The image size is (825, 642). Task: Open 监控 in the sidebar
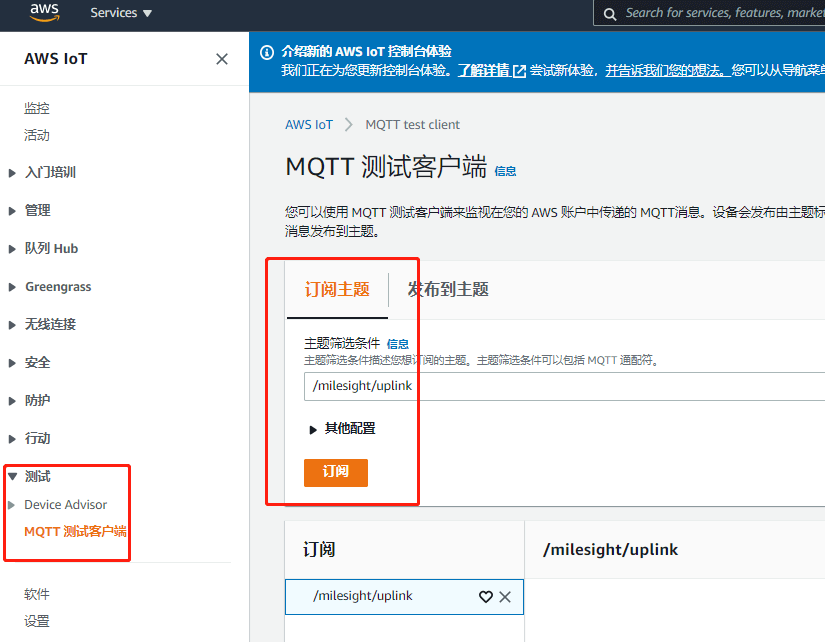tap(37, 108)
